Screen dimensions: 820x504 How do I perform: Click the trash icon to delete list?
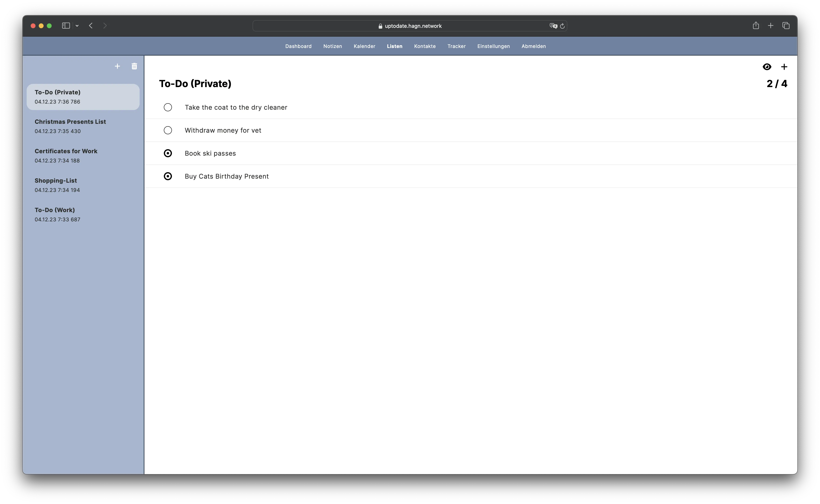click(134, 66)
